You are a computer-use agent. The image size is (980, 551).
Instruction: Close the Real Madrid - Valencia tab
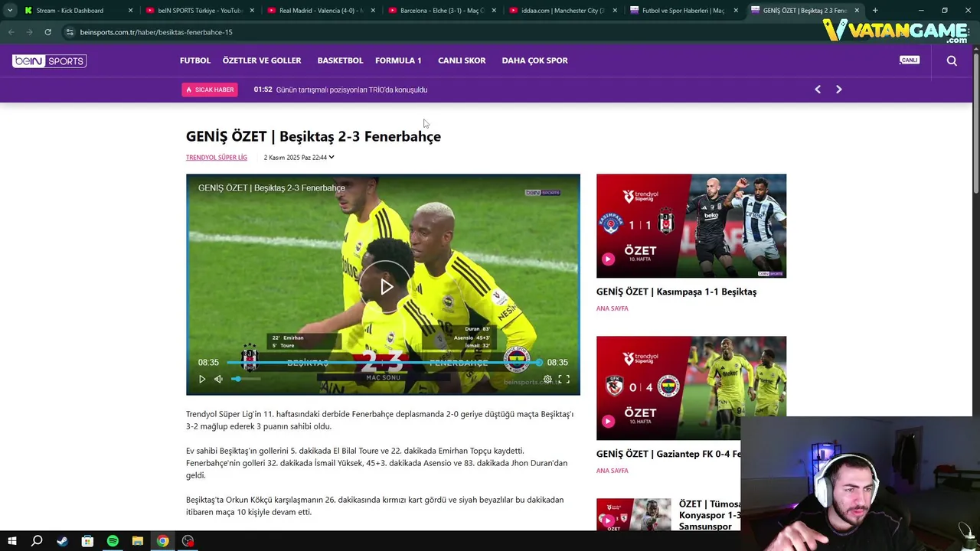pos(373,11)
